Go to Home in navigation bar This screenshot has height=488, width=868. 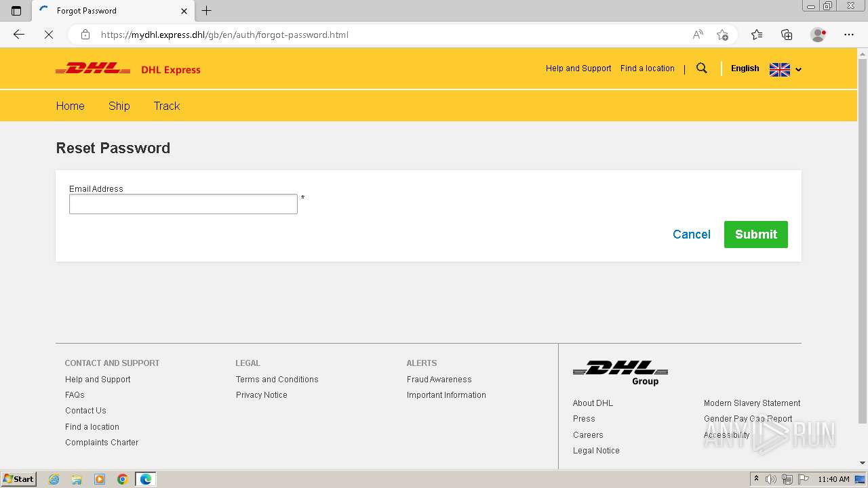coord(71,106)
